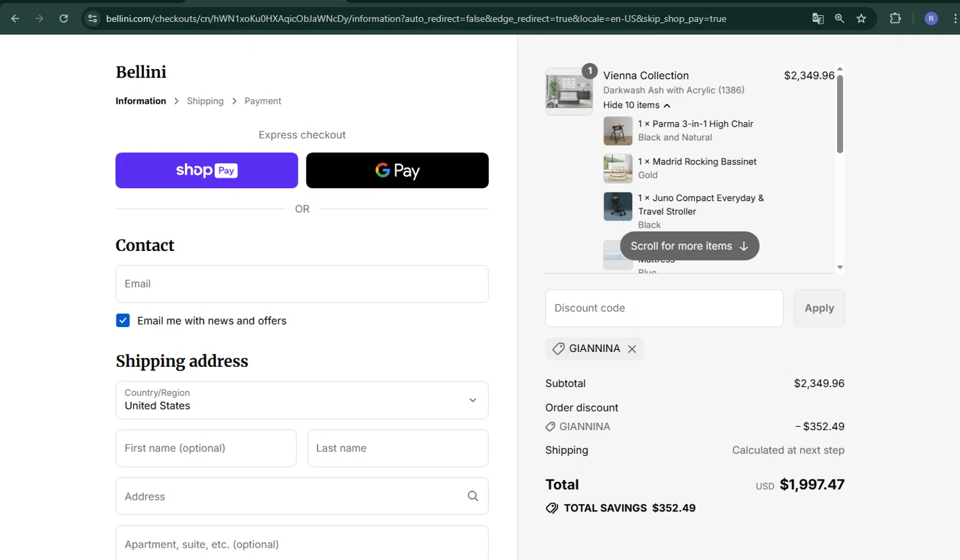Image resolution: width=960 pixels, height=560 pixels.
Task: Click the browser forward arrow
Action: pos(39,19)
